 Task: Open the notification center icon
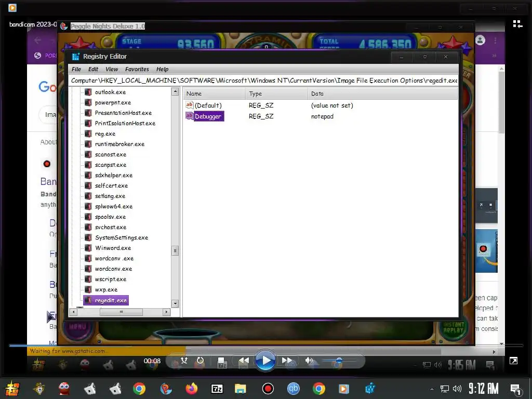click(516, 389)
